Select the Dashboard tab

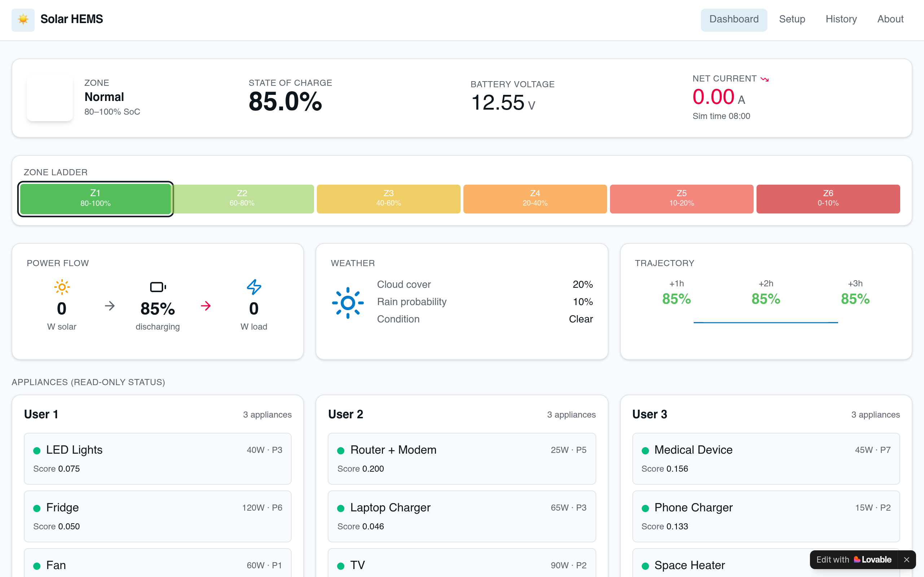(x=734, y=19)
